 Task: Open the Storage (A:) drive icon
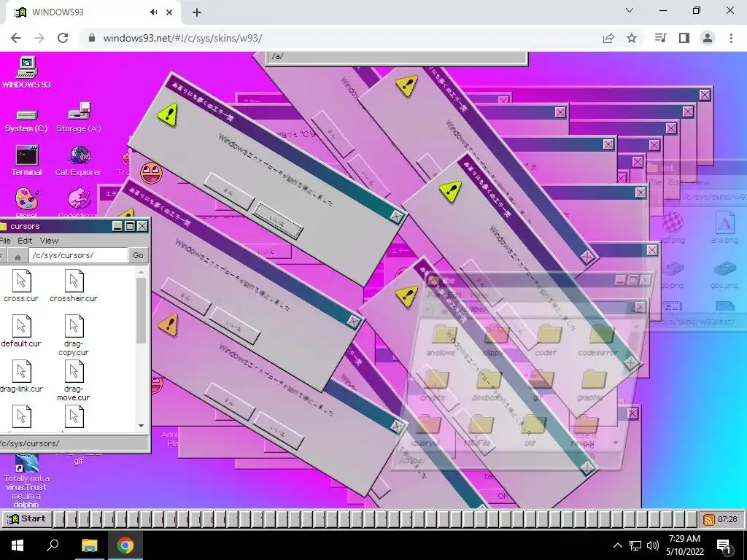(x=79, y=117)
